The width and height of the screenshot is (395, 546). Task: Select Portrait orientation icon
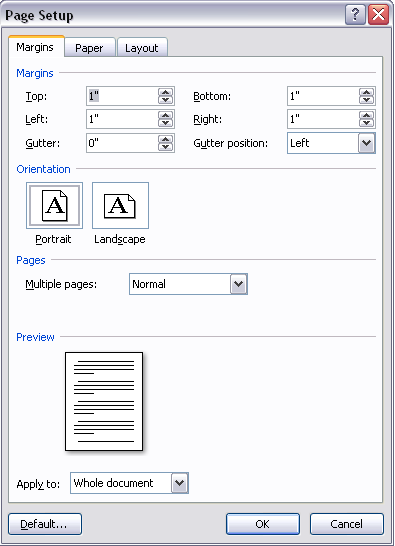coord(54,205)
